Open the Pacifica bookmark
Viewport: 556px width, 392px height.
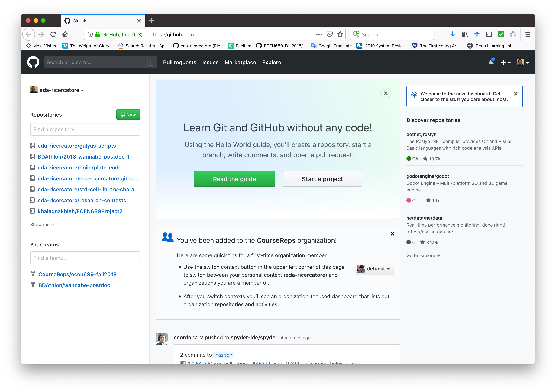point(240,46)
